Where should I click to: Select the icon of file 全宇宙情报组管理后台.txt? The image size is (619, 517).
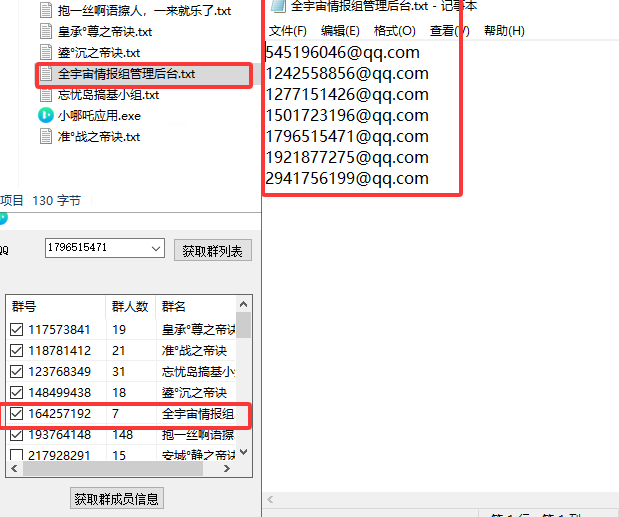46,74
